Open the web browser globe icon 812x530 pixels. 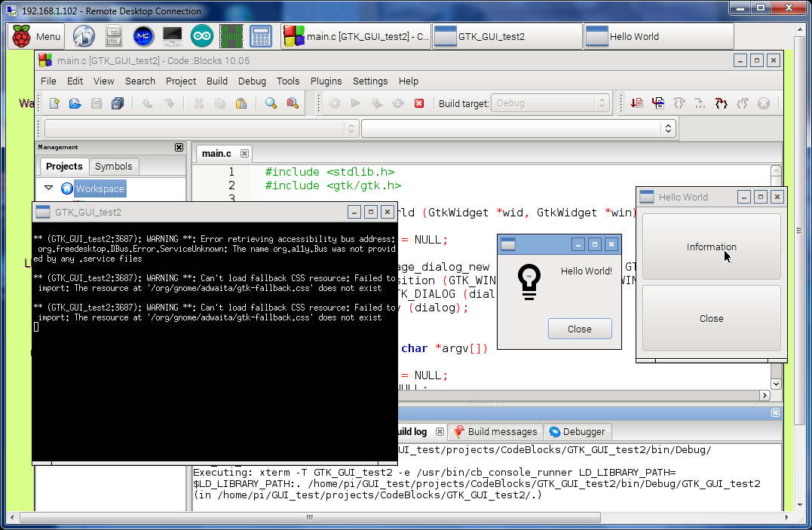[84, 36]
